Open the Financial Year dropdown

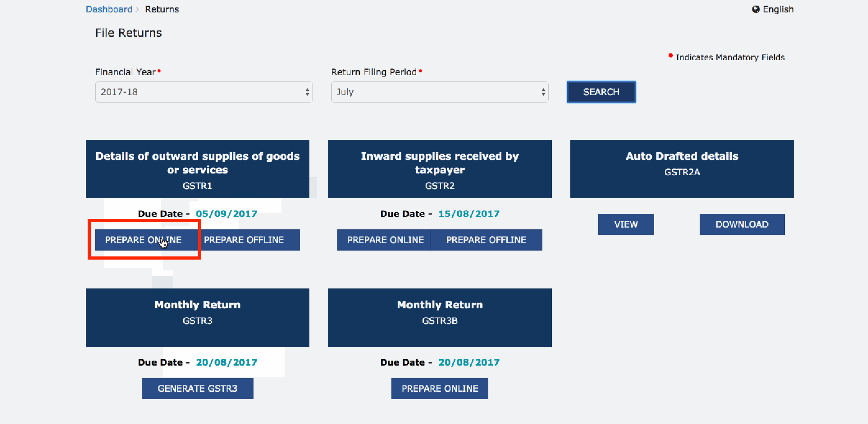(x=203, y=92)
